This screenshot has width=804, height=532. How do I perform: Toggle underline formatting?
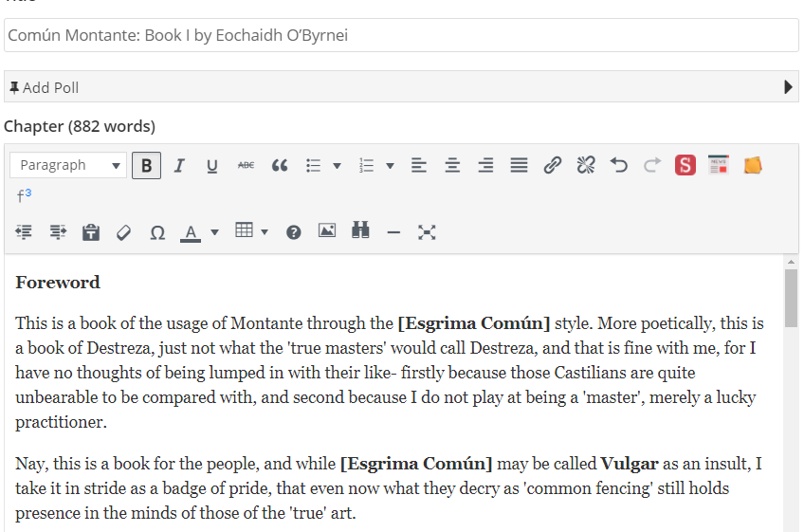coord(212,165)
